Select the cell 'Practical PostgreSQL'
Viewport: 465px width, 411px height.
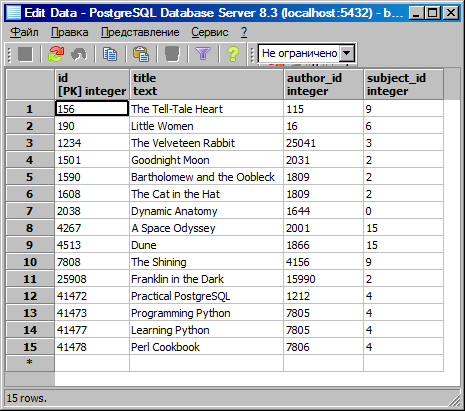tap(207, 296)
